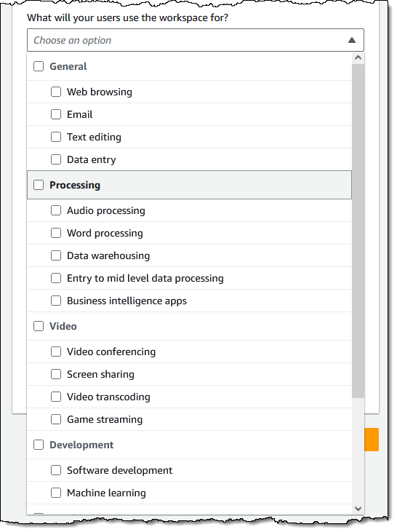This screenshot has height=532, width=397.
Task: Tick Video conferencing option
Action: (56, 352)
